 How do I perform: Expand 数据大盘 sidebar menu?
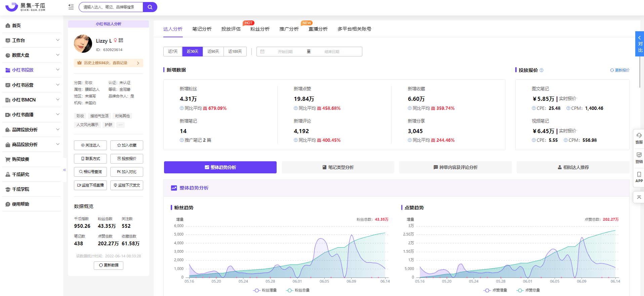(x=32, y=55)
